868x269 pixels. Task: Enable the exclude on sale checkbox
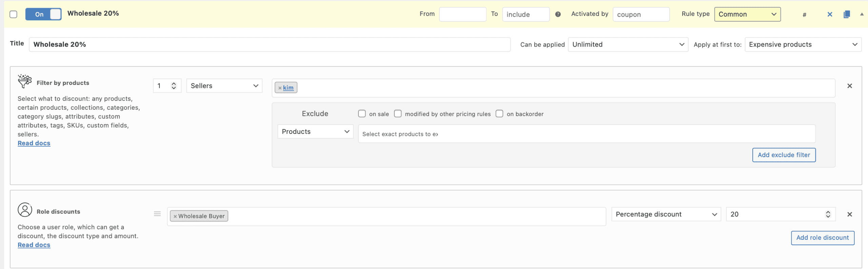click(362, 114)
